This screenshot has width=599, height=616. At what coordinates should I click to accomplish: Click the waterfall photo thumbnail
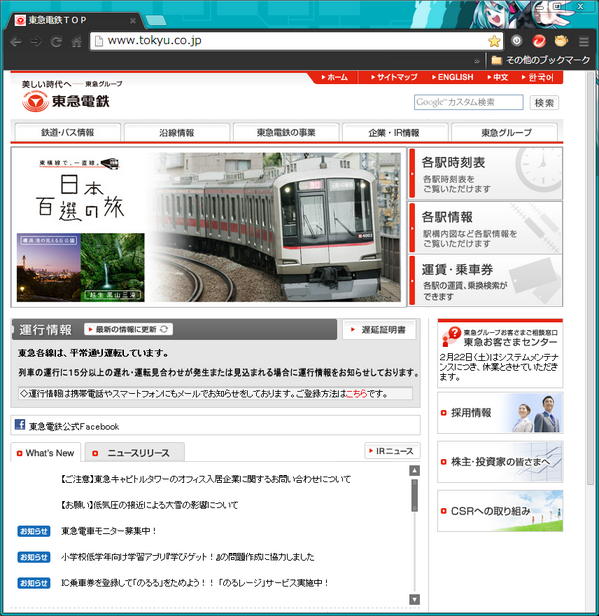pos(113,267)
